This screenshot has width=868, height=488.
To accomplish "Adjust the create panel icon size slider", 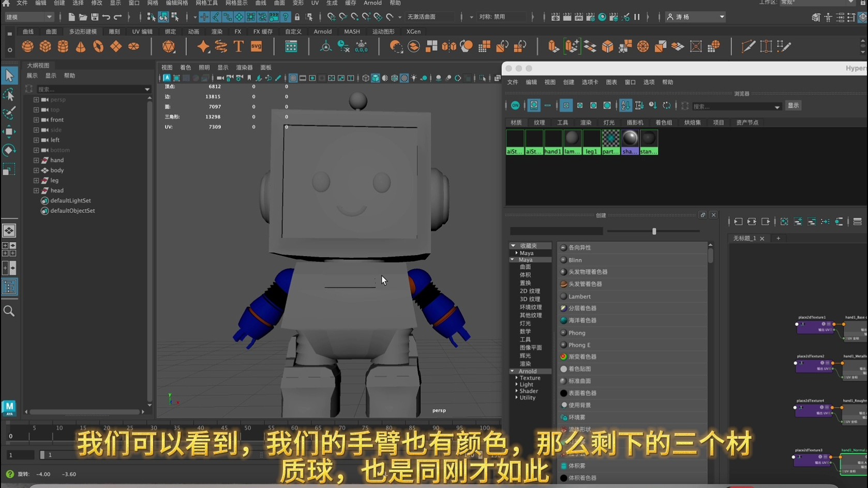I will pyautogui.click(x=654, y=231).
